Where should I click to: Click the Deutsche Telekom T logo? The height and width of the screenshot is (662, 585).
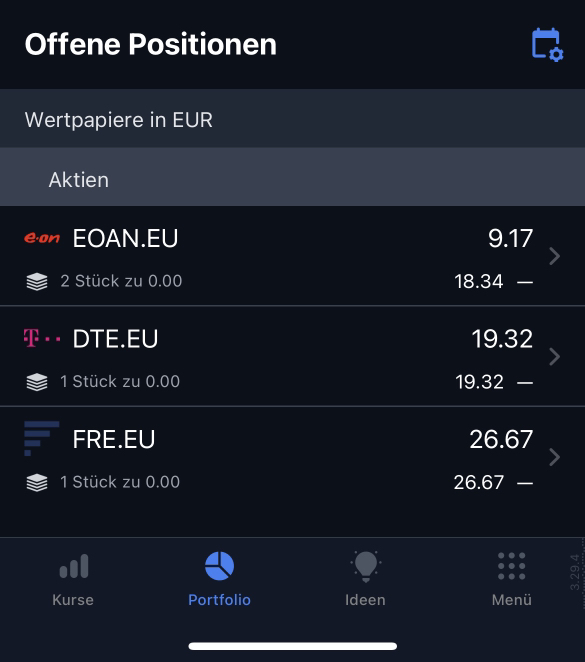point(42,338)
